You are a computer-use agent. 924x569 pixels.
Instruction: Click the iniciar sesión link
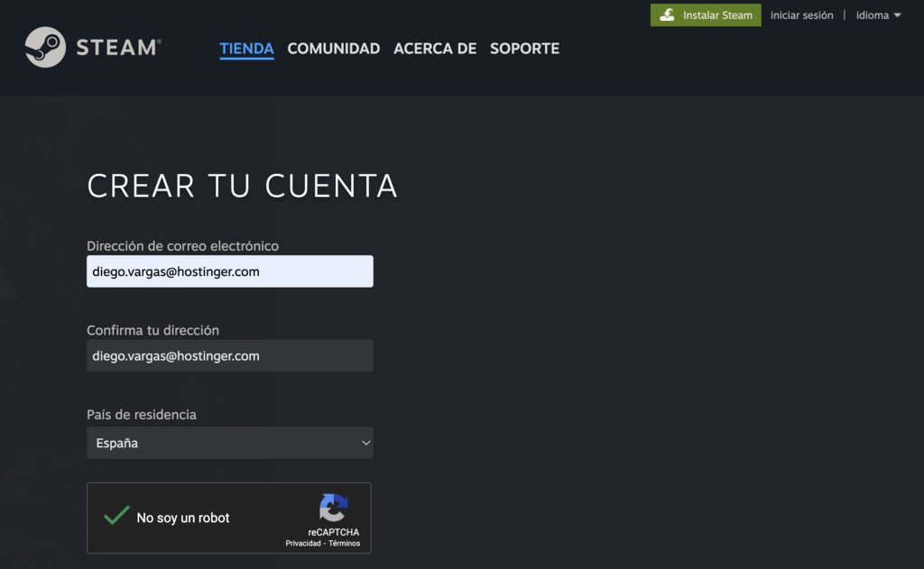pos(801,14)
